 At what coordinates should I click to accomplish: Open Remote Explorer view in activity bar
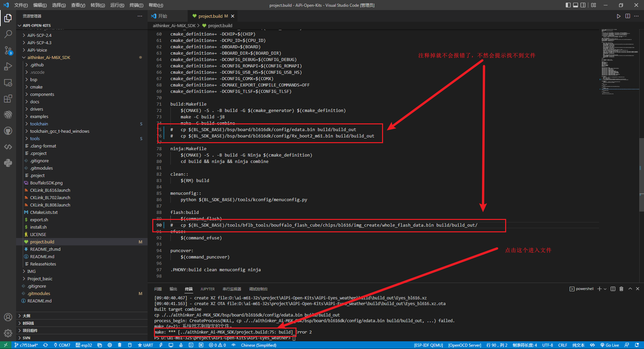(x=8, y=82)
